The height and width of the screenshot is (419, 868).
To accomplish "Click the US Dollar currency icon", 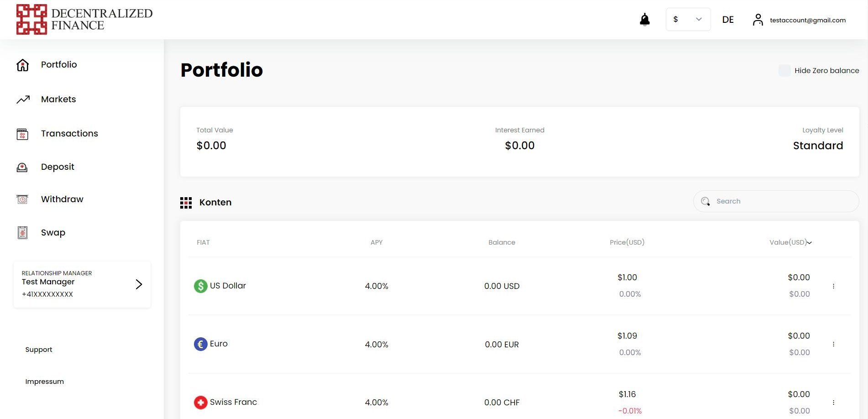I will tap(200, 286).
